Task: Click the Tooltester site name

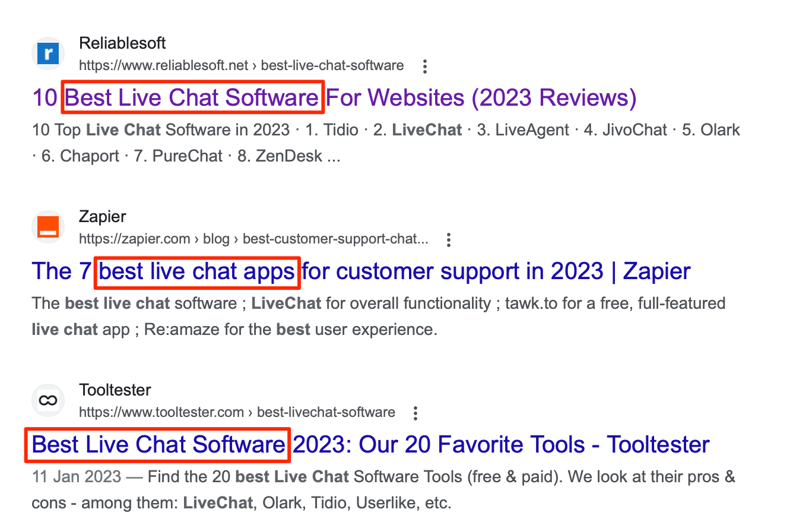Action: click(x=115, y=390)
